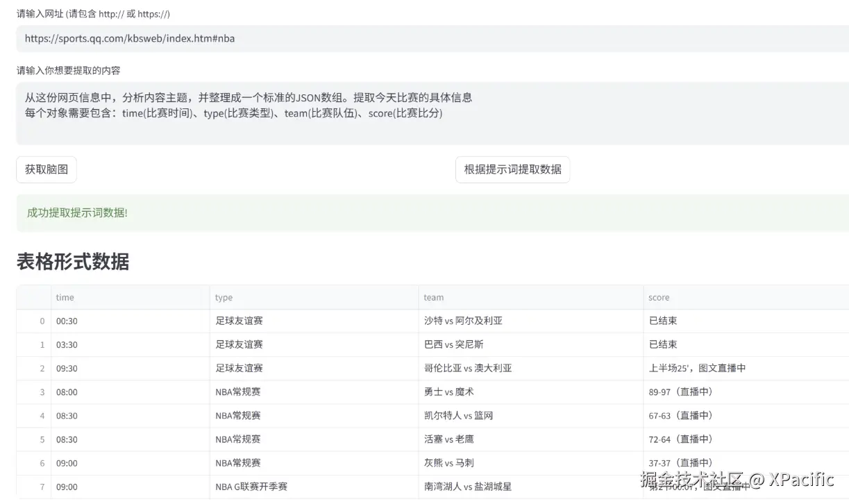
Task: Select the 灰熊 vs 马刺 team cell
Action: (x=530, y=462)
